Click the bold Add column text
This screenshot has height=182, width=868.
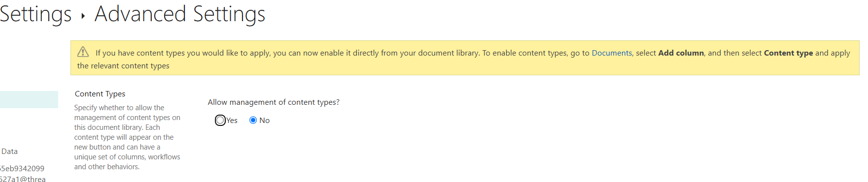point(681,53)
